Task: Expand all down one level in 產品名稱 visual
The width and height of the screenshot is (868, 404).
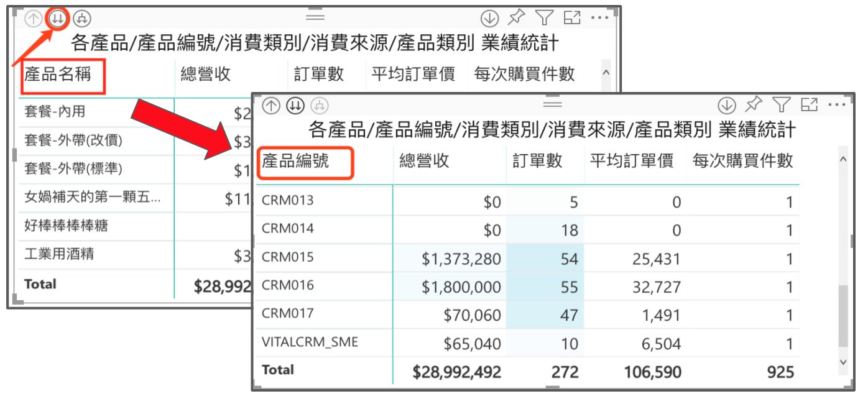Action: [x=82, y=18]
